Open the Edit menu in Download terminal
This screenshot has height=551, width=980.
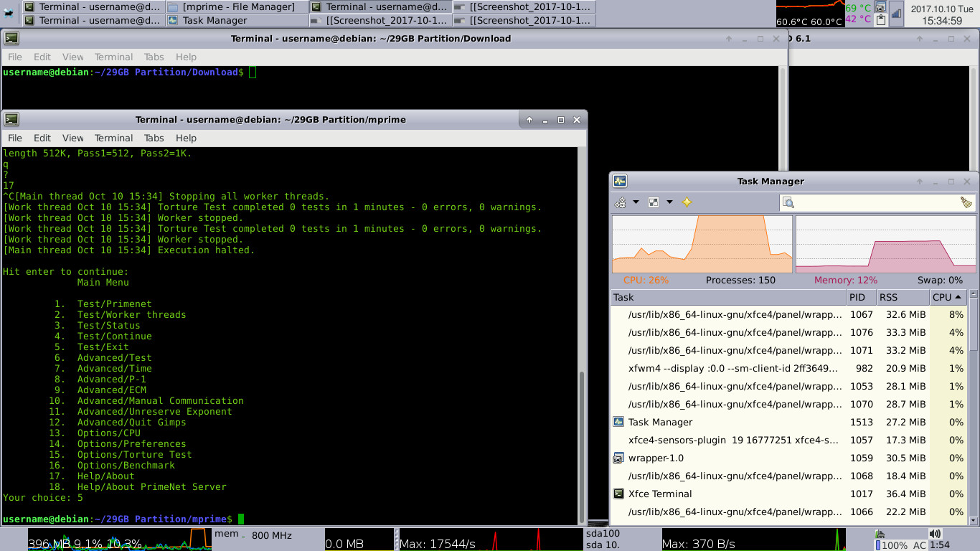pos(42,57)
